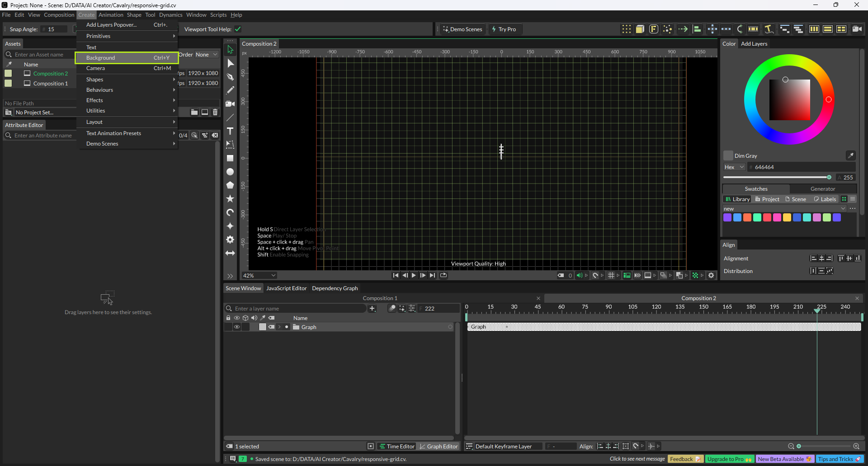Click the Try Pro button
Image resolution: width=868 pixels, height=466 pixels.
(x=504, y=29)
